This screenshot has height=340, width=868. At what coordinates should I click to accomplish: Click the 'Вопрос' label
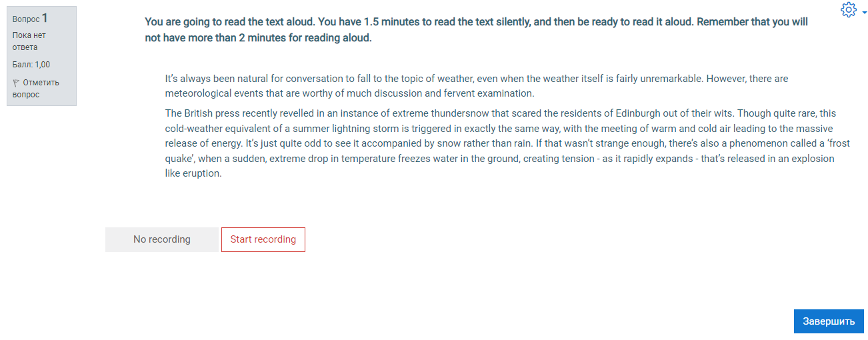pos(26,19)
